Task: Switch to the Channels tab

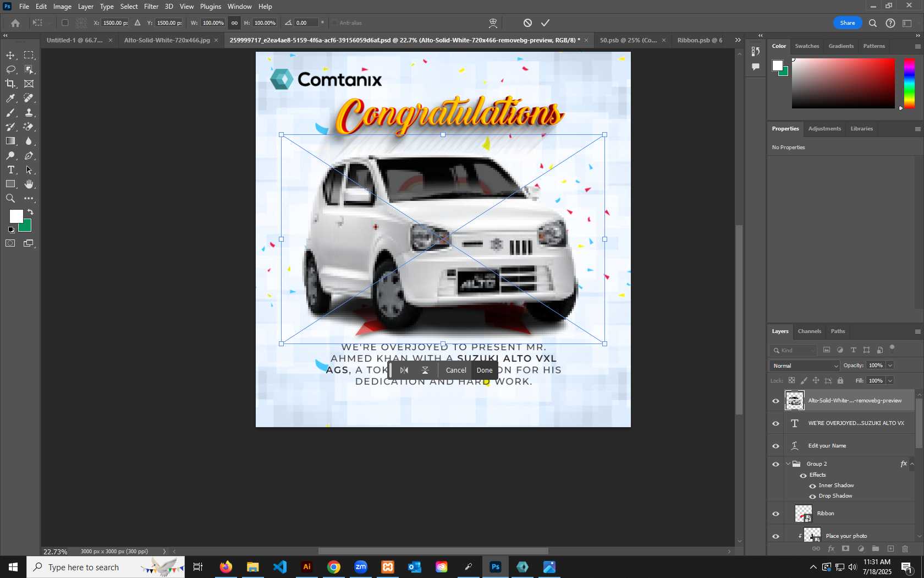Action: point(810,331)
